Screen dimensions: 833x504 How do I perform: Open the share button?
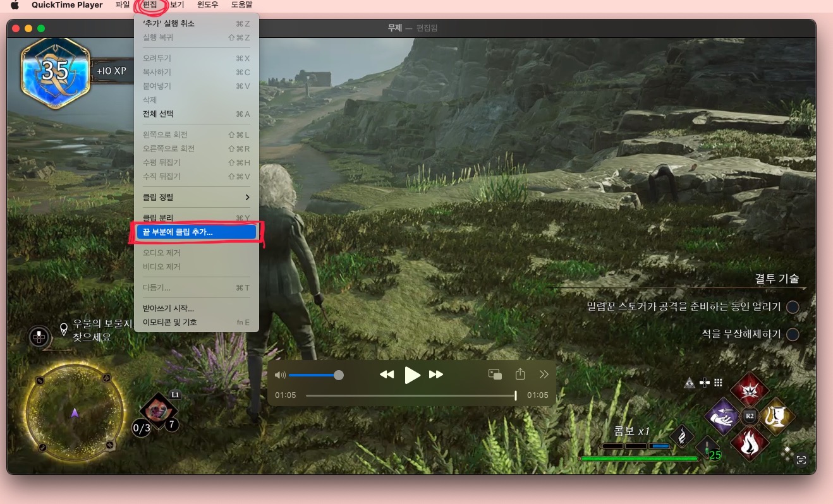[520, 375]
